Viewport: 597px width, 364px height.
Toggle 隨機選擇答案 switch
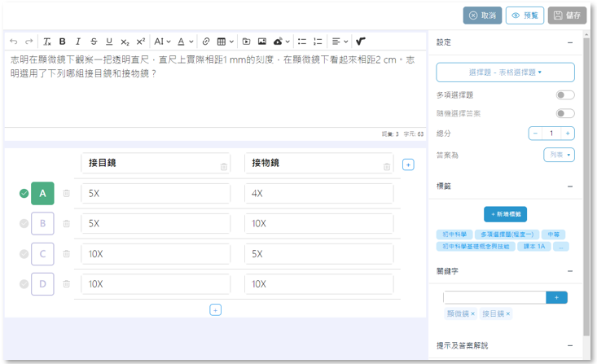(x=564, y=113)
